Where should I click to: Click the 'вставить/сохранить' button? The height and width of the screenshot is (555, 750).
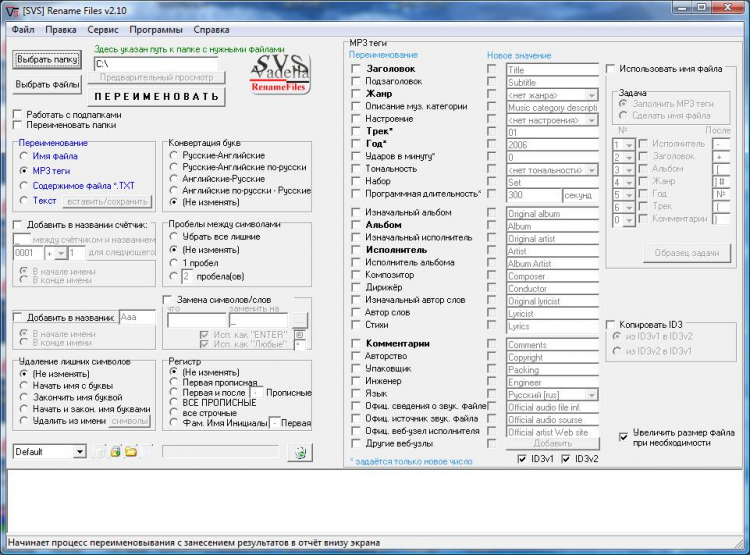coord(108,201)
